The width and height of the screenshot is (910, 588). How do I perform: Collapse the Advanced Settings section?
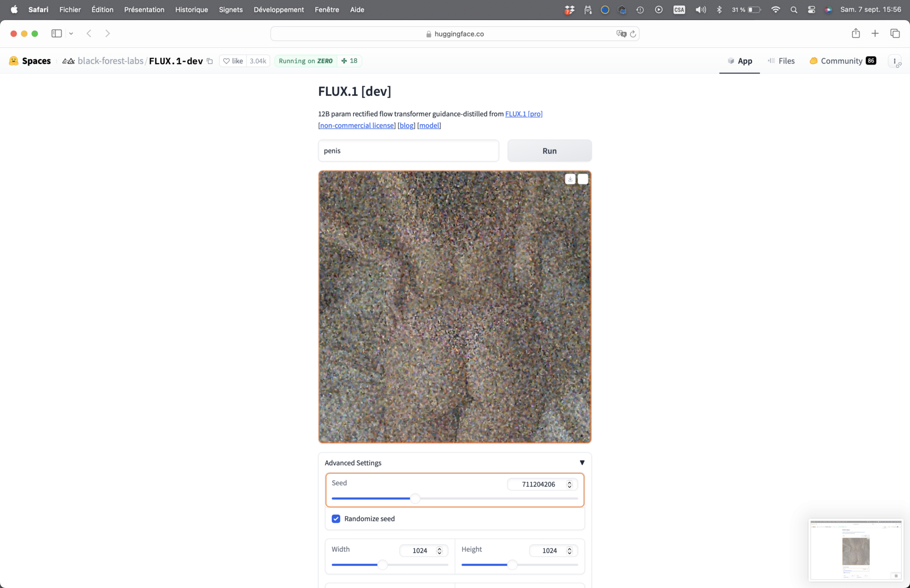click(581, 462)
